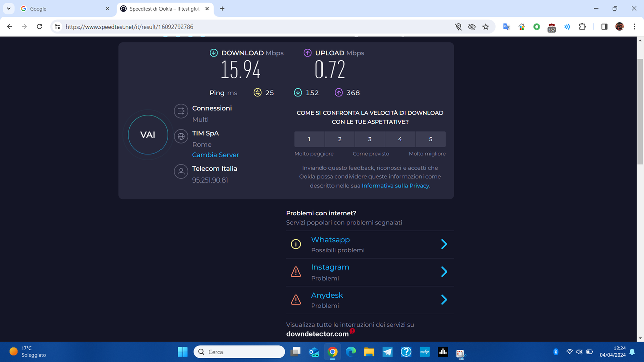
Task: Open the Chrome profile avatar
Action: tap(619, 27)
